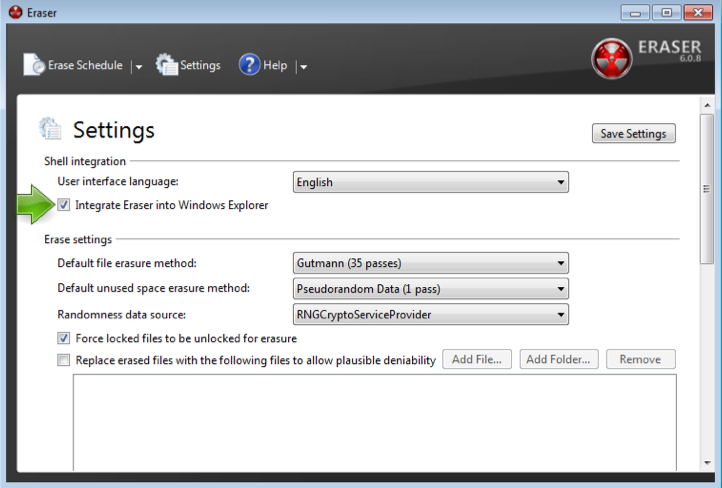Click the Help toolbar button
The image size is (722, 488).
coord(263,65)
